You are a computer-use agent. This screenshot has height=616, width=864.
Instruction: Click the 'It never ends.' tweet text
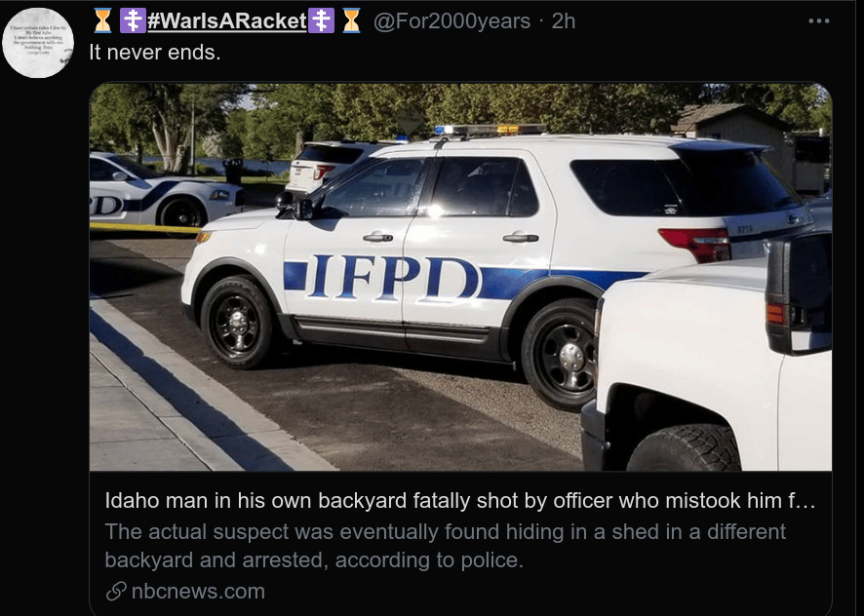point(155,52)
